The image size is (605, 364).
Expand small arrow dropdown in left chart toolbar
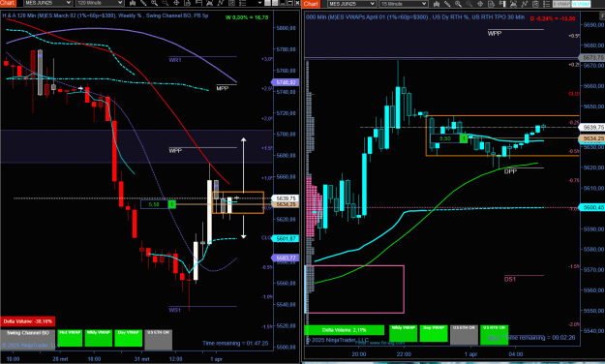click(x=259, y=3)
